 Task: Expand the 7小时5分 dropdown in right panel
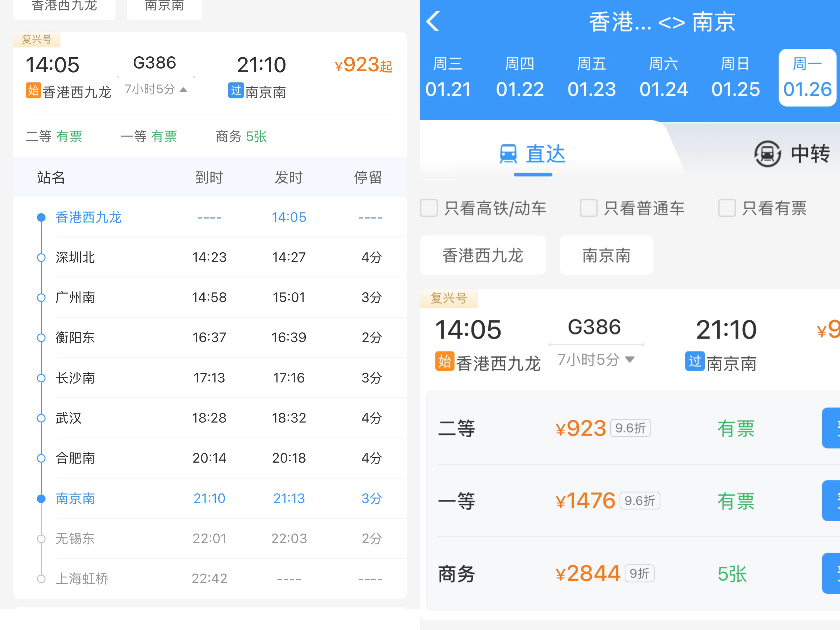(630, 359)
